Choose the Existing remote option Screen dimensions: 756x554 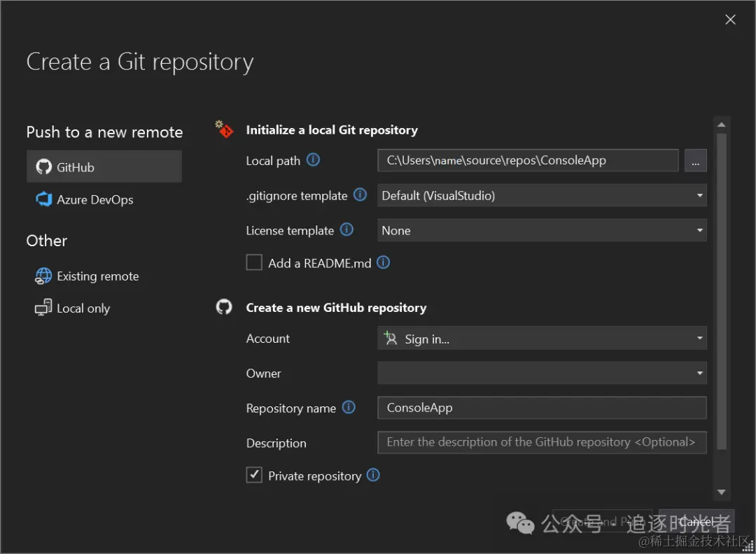pos(97,276)
